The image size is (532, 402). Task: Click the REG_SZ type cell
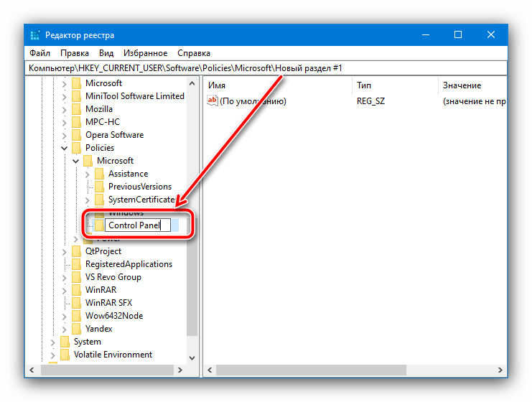coord(370,101)
